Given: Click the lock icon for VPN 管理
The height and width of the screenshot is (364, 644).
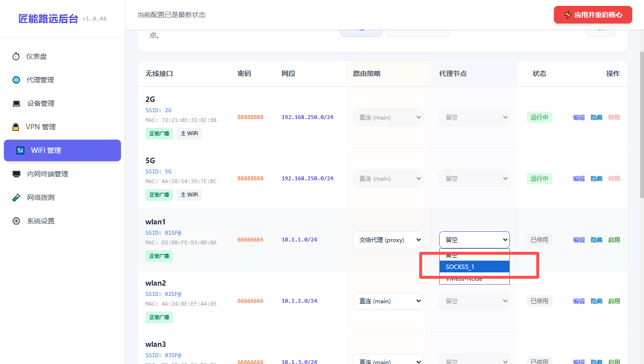Looking at the screenshot, I should pos(16,127).
